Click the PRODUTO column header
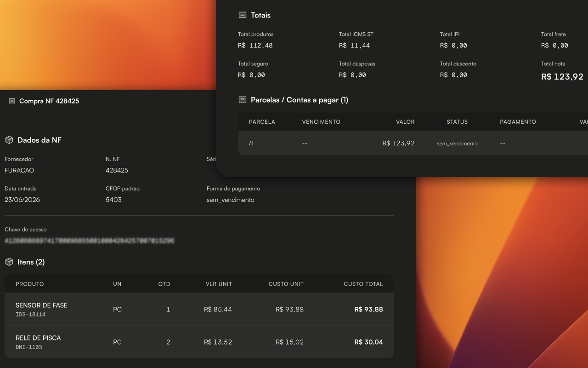This screenshot has width=588, height=368. pos(30,284)
